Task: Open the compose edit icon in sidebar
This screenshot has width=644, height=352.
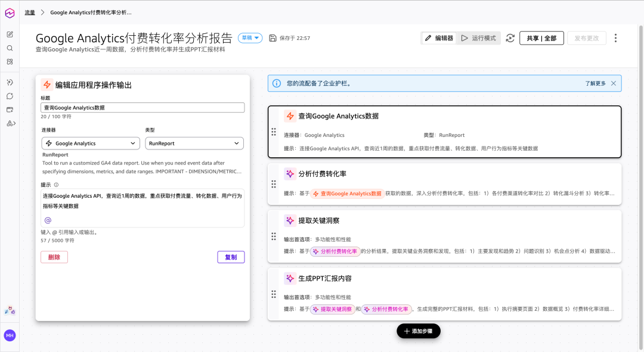Action: pyautogui.click(x=10, y=35)
